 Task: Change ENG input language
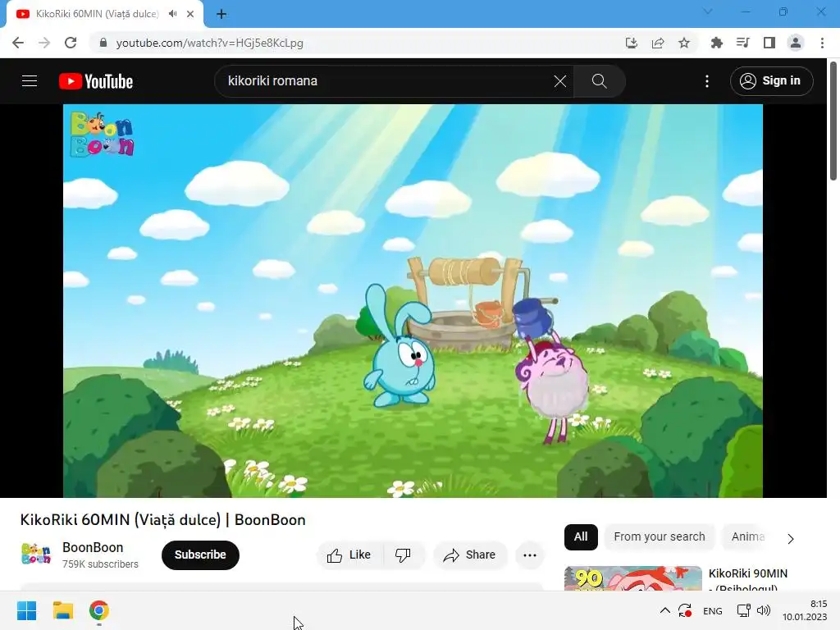(713, 610)
